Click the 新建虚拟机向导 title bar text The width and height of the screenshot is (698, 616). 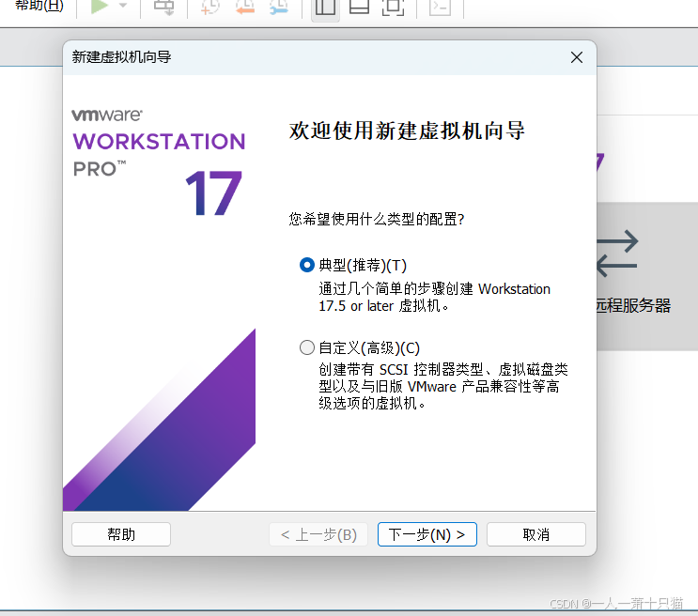121,57
